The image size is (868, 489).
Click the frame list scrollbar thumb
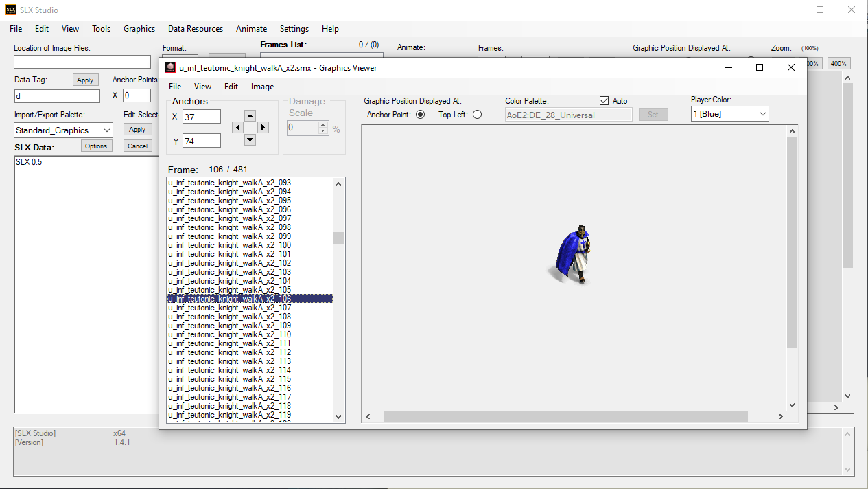coord(338,238)
